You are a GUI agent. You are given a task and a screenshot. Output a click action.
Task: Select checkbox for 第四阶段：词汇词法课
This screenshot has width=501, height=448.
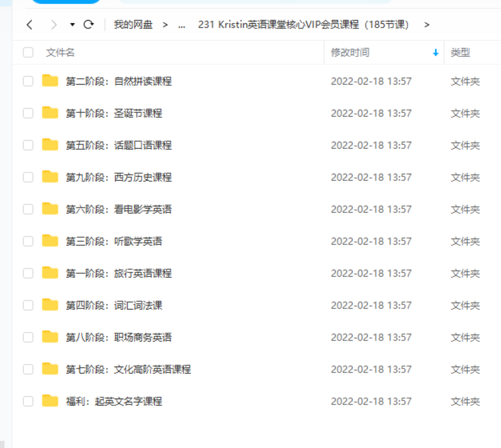pyautogui.click(x=28, y=305)
